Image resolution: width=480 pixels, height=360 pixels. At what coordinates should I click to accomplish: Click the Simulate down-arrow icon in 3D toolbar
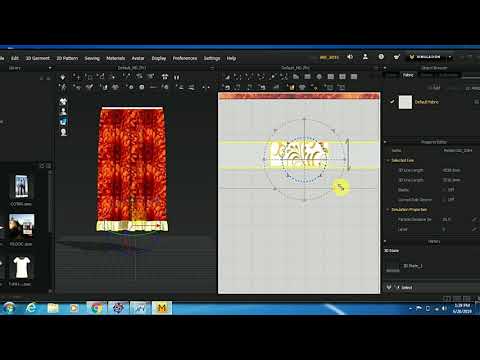point(63,77)
